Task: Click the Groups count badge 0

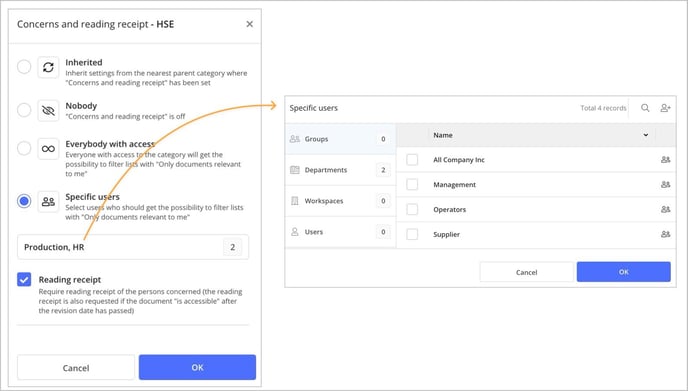Action: [383, 139]
